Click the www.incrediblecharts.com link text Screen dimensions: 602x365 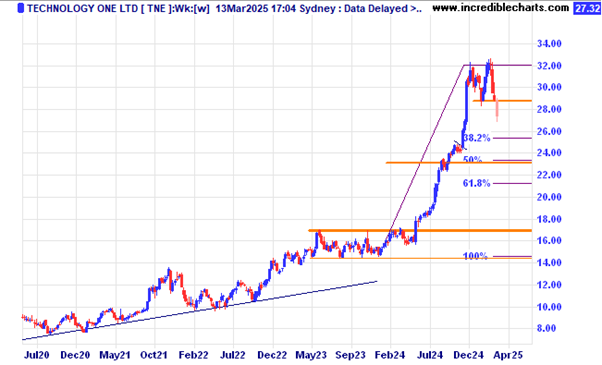tap(501, 8)
